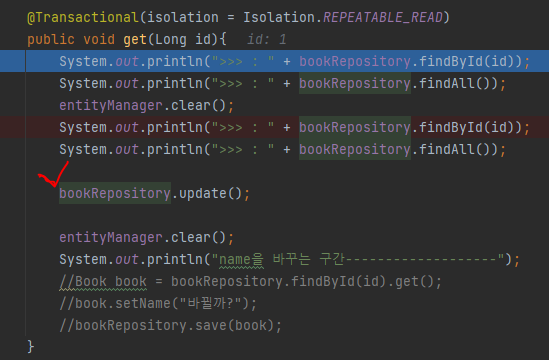
Task: Click the commented book.setName("바뀔까?") line
Action: [x=158, y=303]
